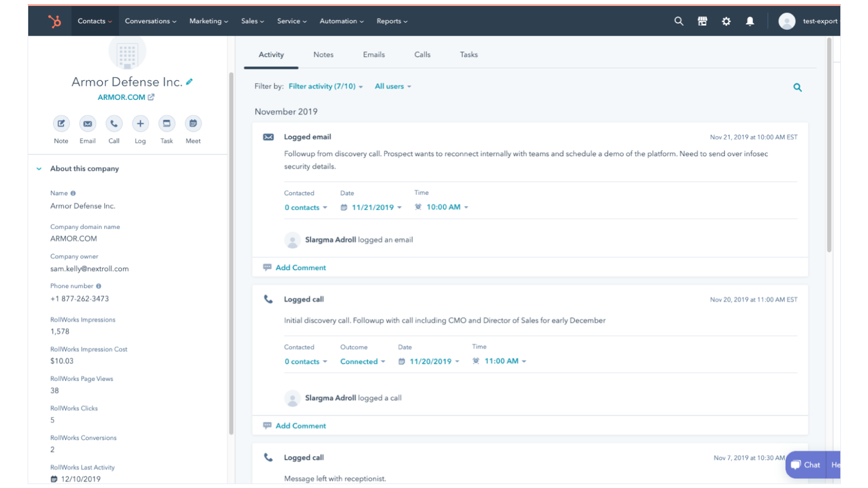Image resolution: width=868 pixels, height=488 pixels.
Task: Click the notifications bell icon
Action: pyautogui.click(x=750, y=21)
